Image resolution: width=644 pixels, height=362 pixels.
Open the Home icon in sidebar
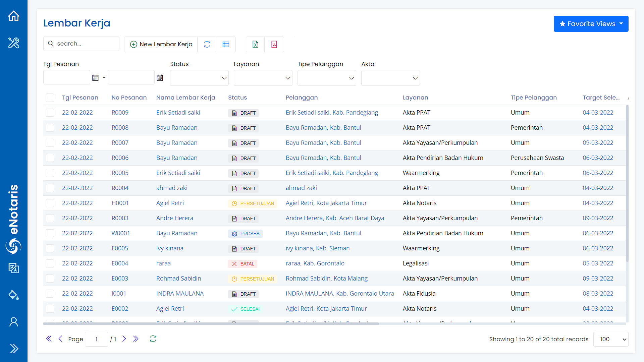[x=14, y=16]
